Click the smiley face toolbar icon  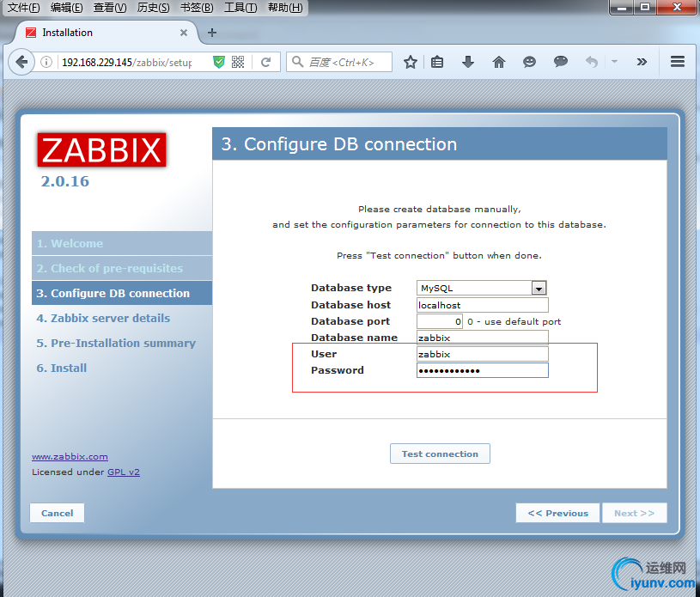coord(529,62)
